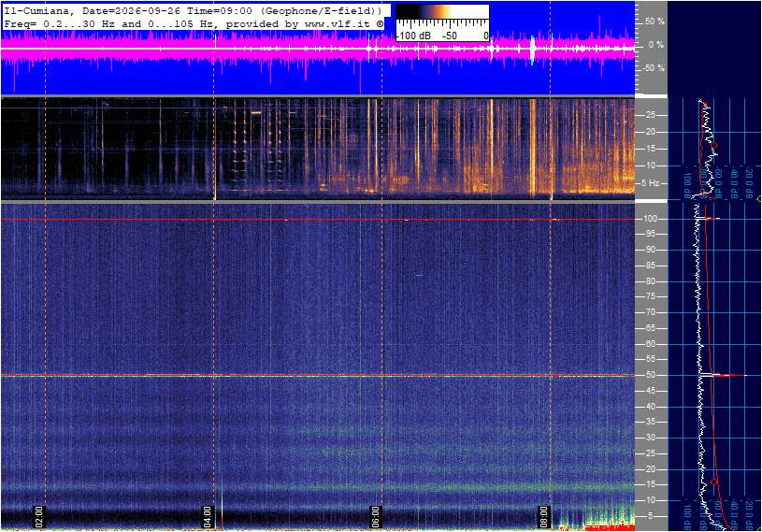Image resolution: width=762 pixels, height=532 pixels.
Task: Click the 25 Hz tick on geophone axis
Action: (650, 115)
